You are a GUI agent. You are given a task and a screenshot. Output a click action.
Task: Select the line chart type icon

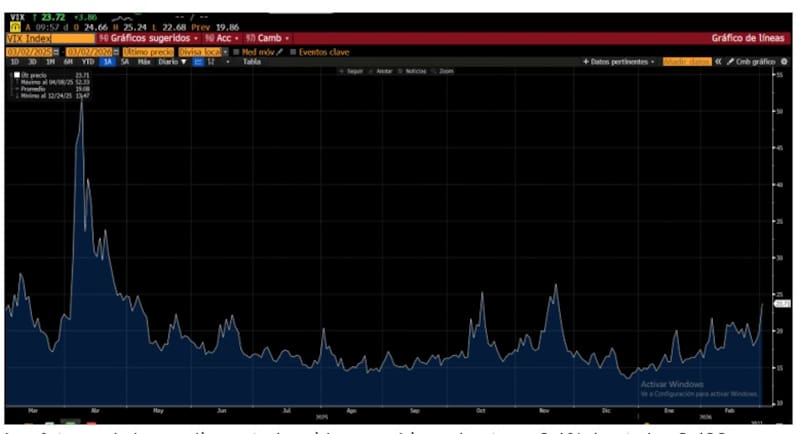(x=198, y=61)
